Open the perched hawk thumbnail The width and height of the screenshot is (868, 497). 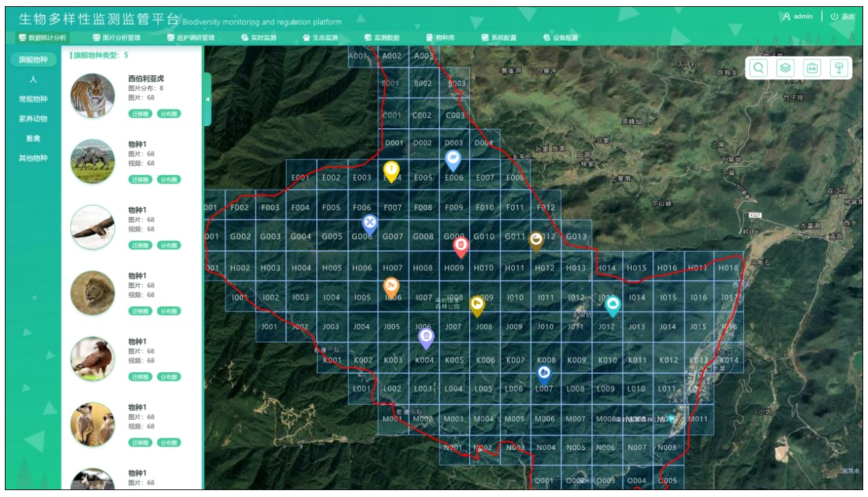coord(92,359)
